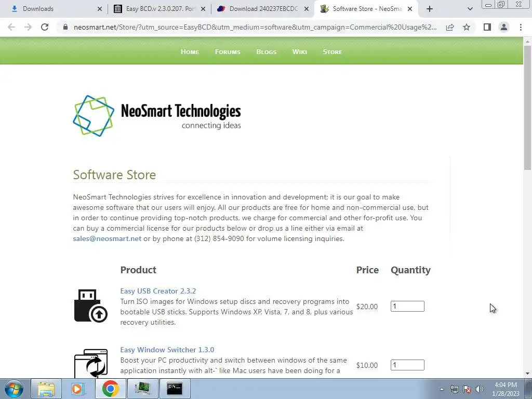Go back using the browser back arrow
This screenshot has height=399, width=532.
[11, 27]
